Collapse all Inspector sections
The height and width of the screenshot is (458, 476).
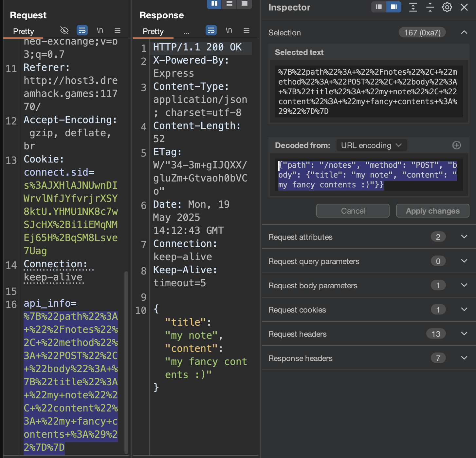point(430,7)
